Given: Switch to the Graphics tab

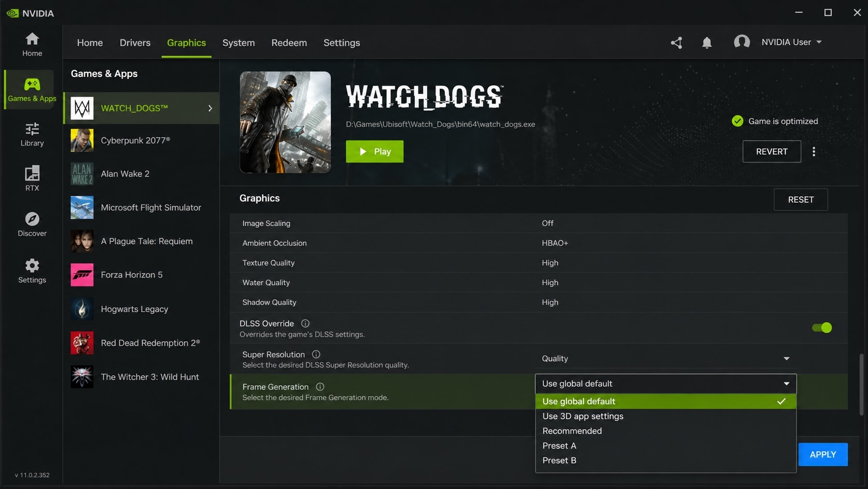Looking at the screenshot, I should (x=186, y=43).
